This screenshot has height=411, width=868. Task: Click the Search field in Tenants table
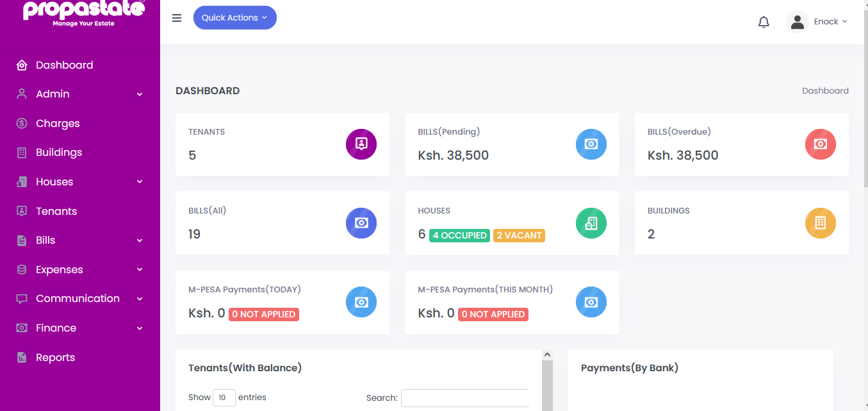(x=465, y=398)
